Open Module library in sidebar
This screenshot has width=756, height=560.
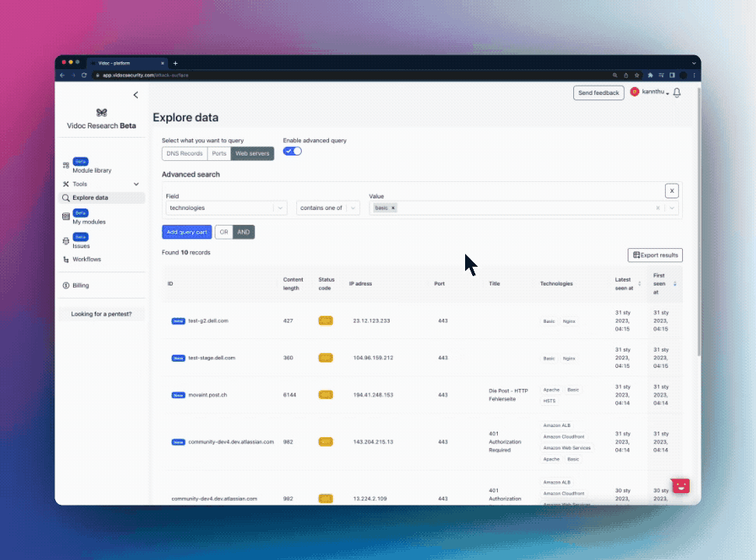click(x=92, y=170)
